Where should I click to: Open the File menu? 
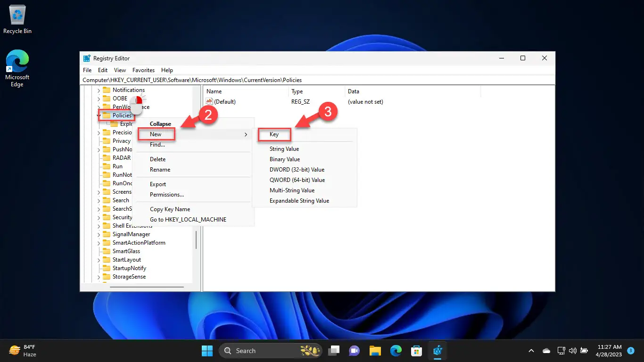[87, 70]
